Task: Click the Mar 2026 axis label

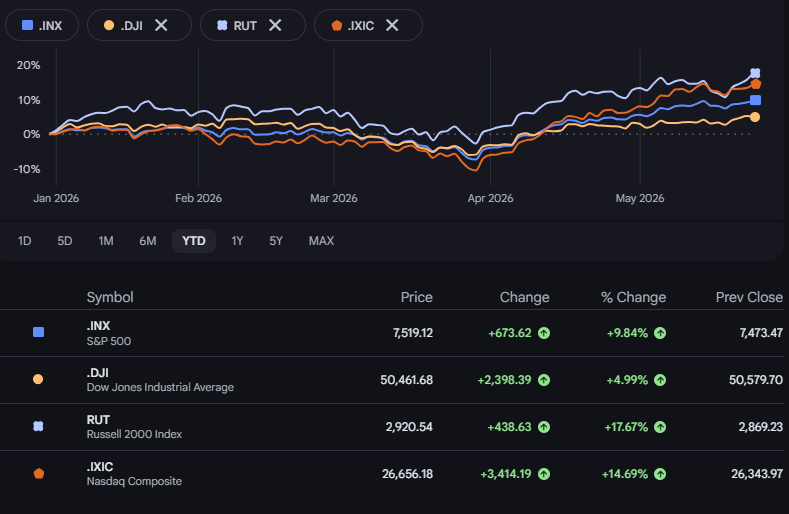Action: tap(334, 198)
